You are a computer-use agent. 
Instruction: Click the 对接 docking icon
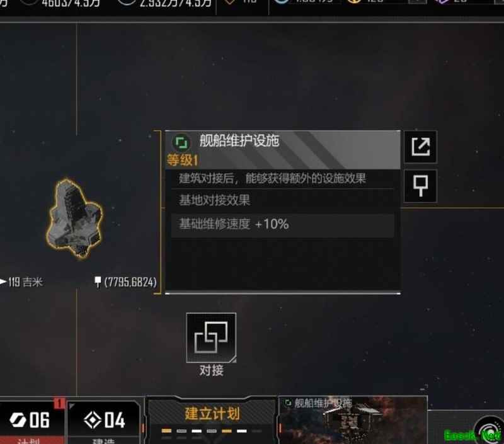211,338
